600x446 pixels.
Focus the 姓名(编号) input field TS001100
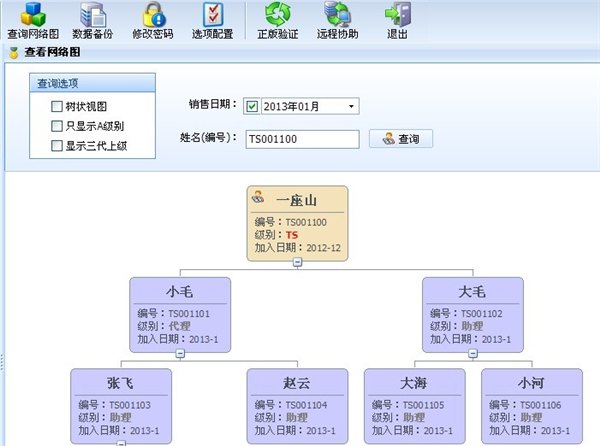click(302, 139)
